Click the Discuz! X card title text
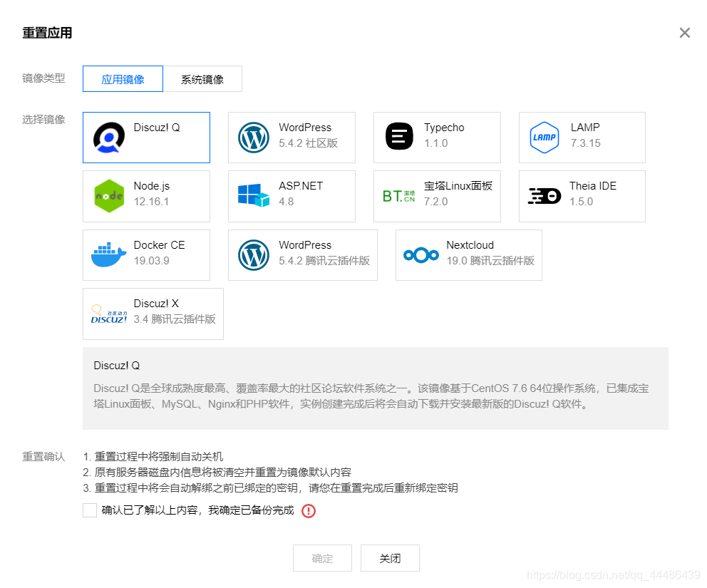 click(156, 304)
